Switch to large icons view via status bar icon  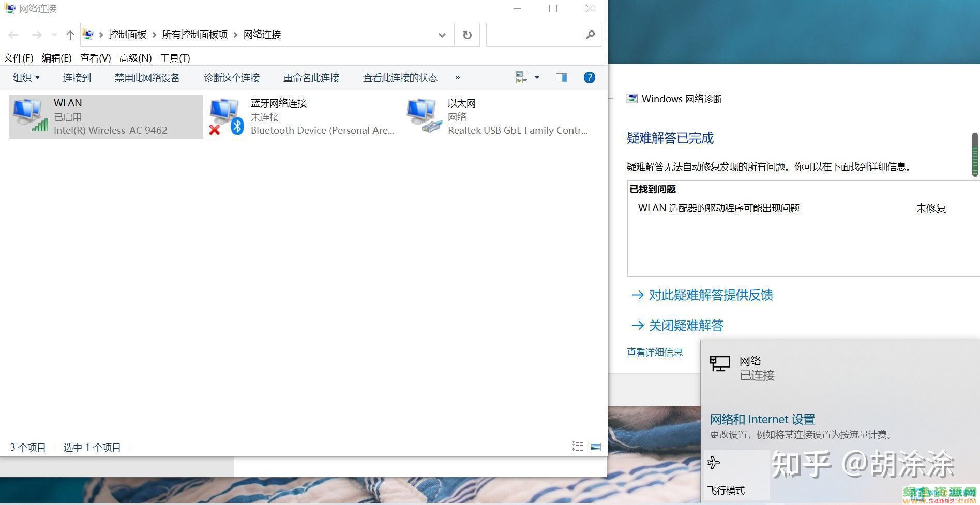595,447
